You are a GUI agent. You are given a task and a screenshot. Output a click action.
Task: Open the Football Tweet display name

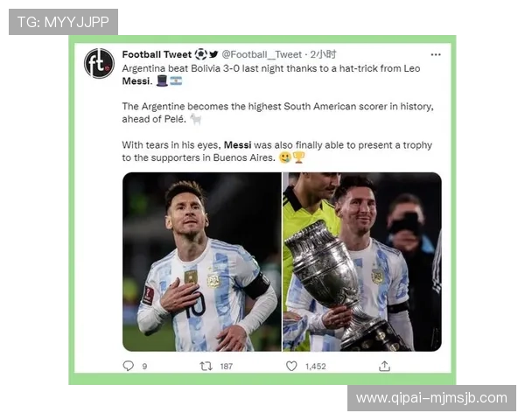pos(157,54)
